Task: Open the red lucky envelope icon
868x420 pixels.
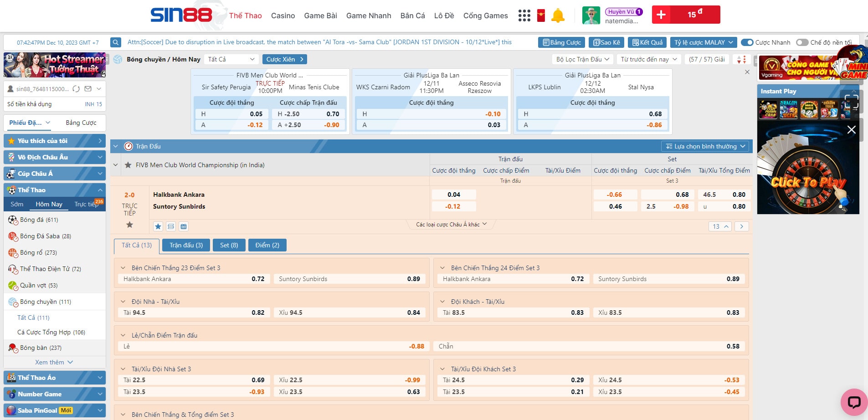Action: (541, 15)
